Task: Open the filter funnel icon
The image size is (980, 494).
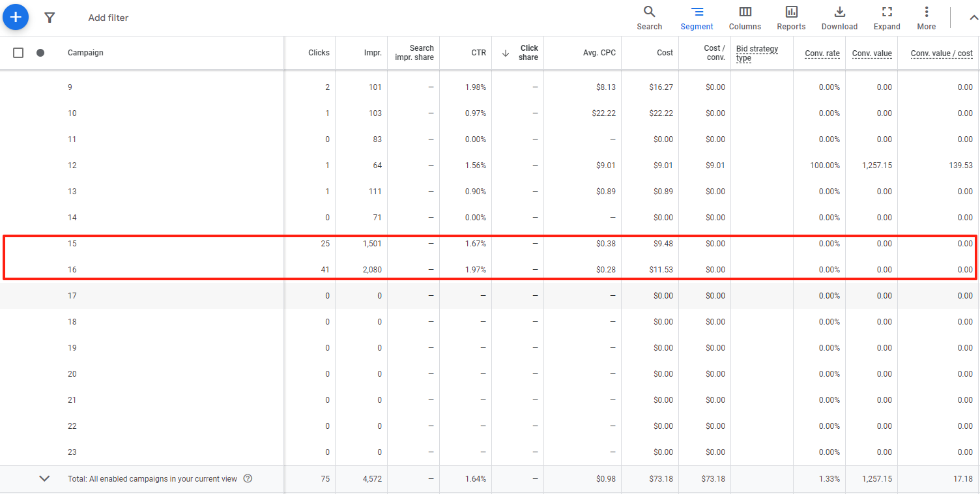Action: (50, 18)
